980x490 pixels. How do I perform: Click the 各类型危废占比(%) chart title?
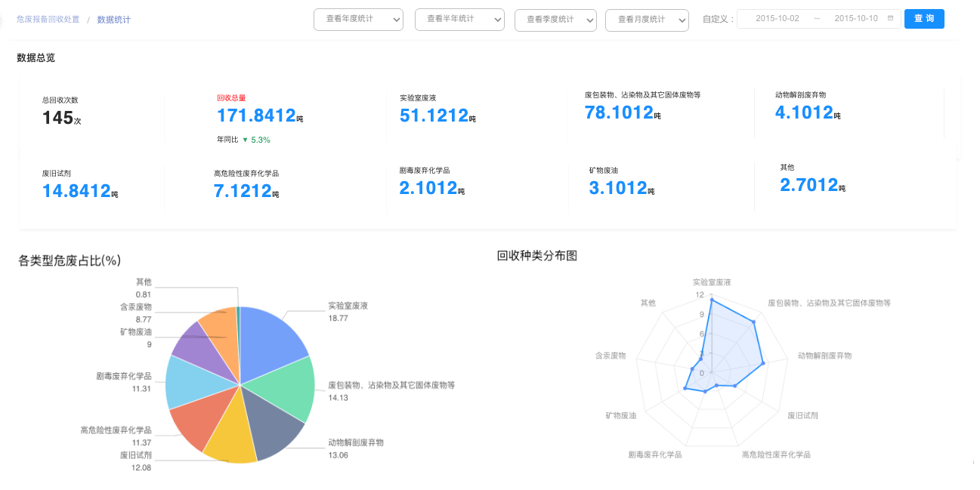point(70,260)
